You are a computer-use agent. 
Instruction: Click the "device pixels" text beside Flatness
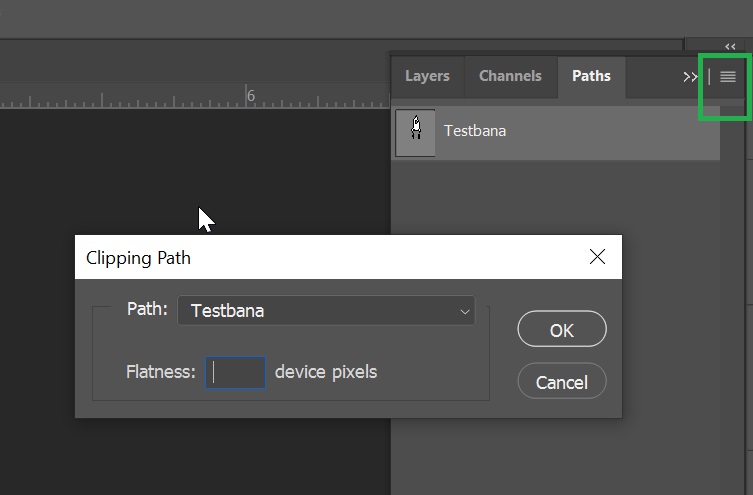326,372
